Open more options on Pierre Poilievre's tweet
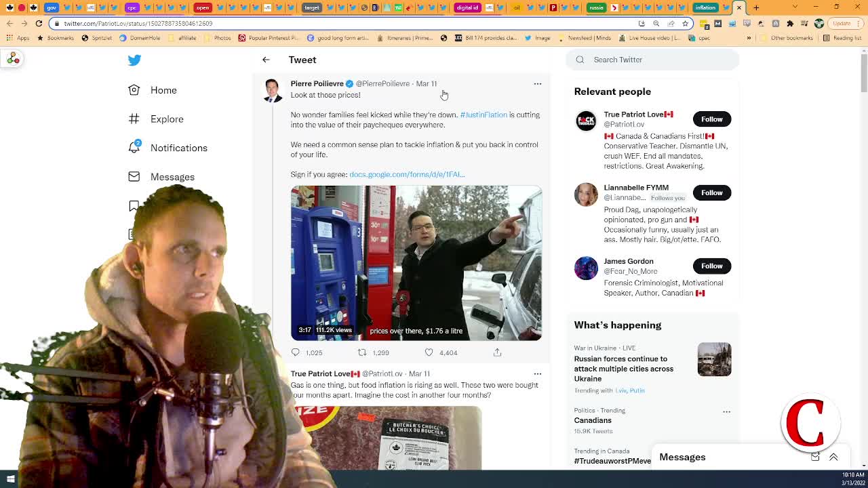The height and width of the screenshot is (488, 868). [x=538, y=84]
